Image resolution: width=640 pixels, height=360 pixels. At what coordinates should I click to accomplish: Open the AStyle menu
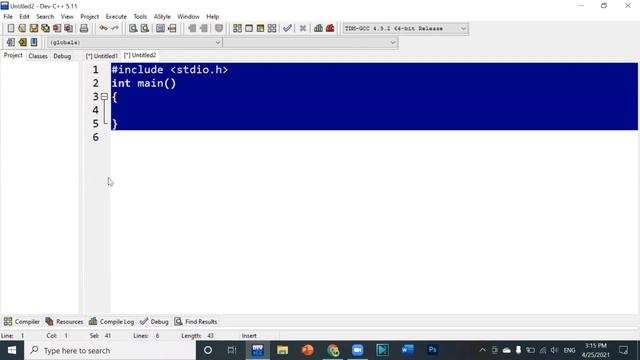pos(162,16)
